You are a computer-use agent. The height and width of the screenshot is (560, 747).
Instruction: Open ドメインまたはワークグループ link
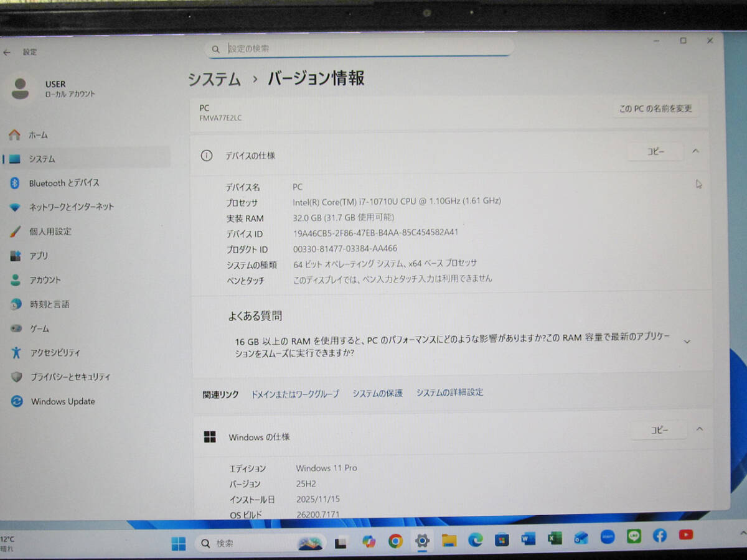(295, 394)
